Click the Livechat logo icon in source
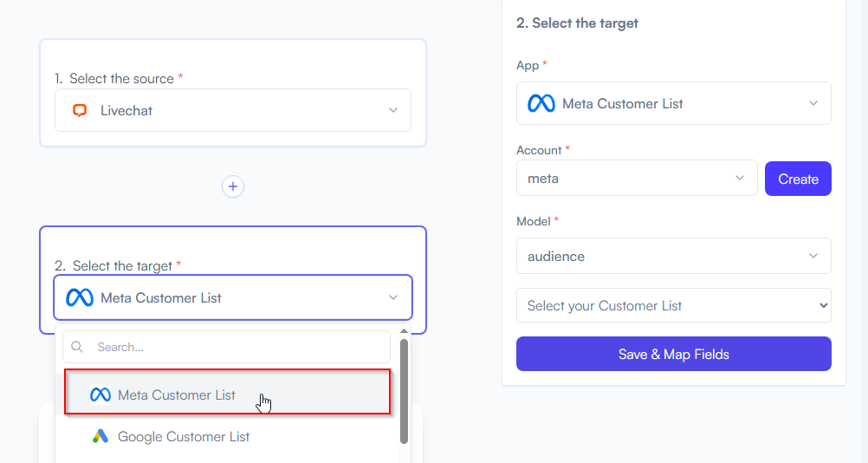The image size is (868, 463). coord(80,110)
